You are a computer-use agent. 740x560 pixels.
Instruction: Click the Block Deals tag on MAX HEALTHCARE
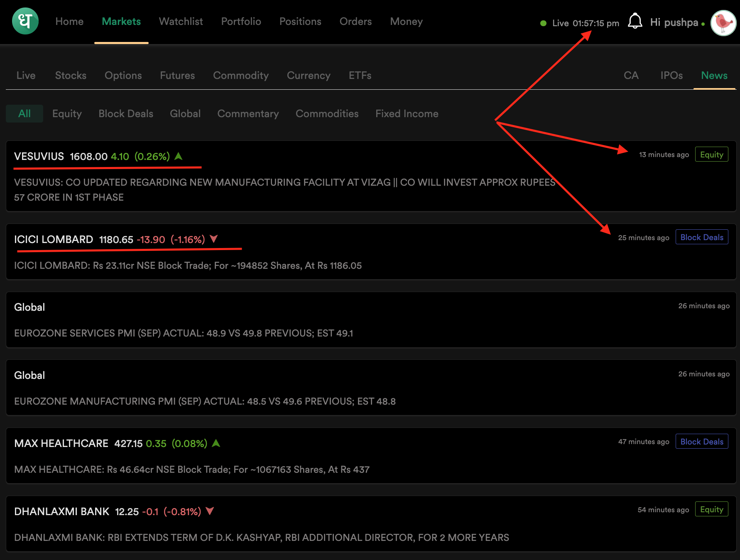[702, 441]
